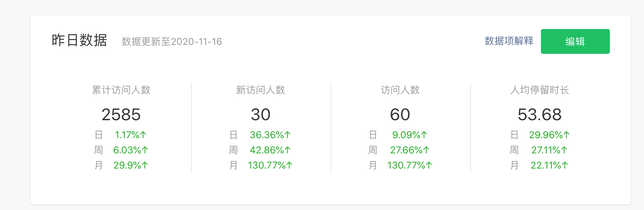Click the 22.11% monthly change
Viewport: 644px width, 210px height.
tap(549, 165)
